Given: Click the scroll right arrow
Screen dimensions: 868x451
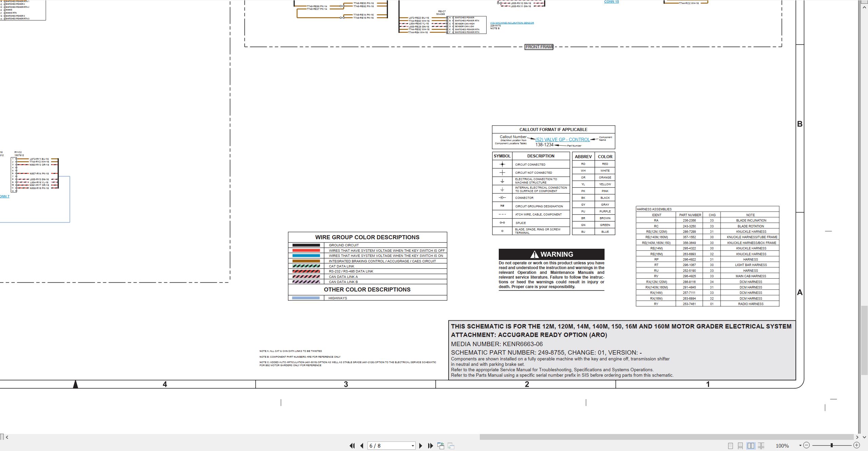Looking at the screenshot, I should point(857,437).
